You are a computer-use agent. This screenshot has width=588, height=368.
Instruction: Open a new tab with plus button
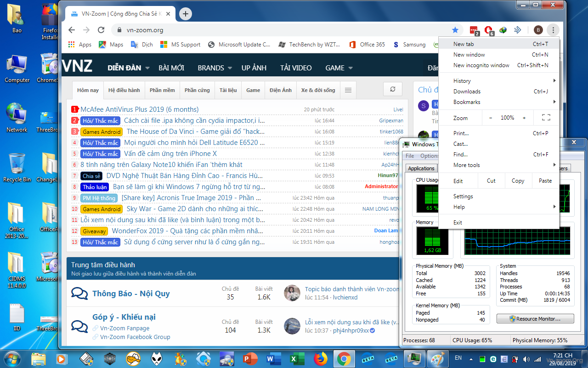click(x=185, y=14)
